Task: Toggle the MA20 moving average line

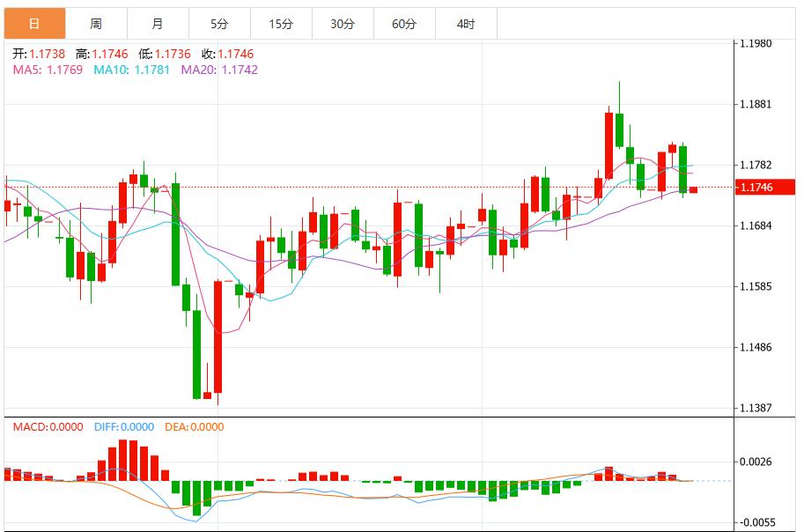Action: (198, 70)
